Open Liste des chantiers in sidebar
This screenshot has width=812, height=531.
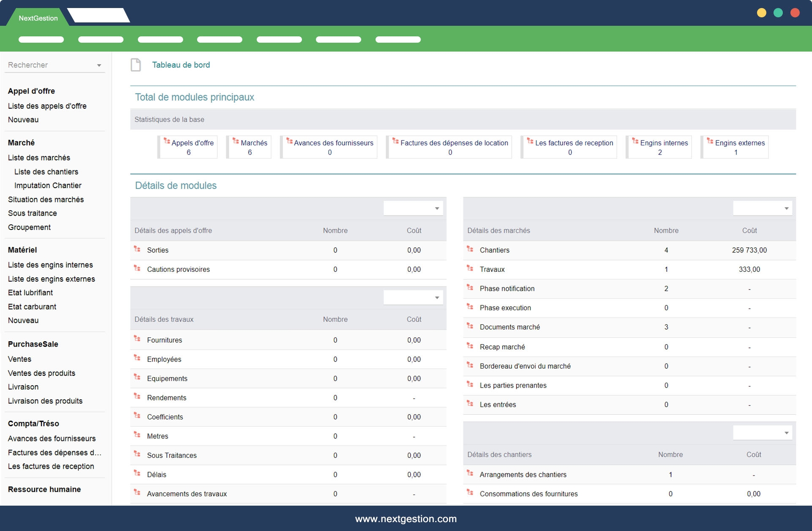tap(46, 172)
